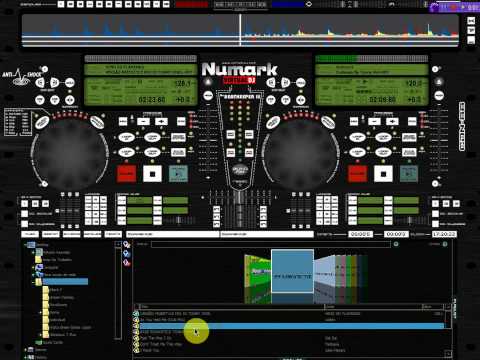Click third filter icon beside the folder tree
The width and height of the screenshot is (480, 360).
click(127, 263)
